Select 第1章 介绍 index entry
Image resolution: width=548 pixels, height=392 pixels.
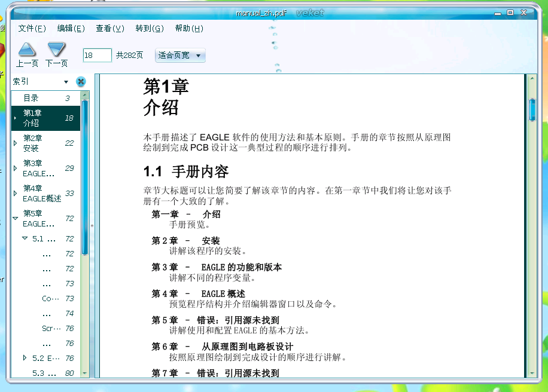[x=46, y=118]
